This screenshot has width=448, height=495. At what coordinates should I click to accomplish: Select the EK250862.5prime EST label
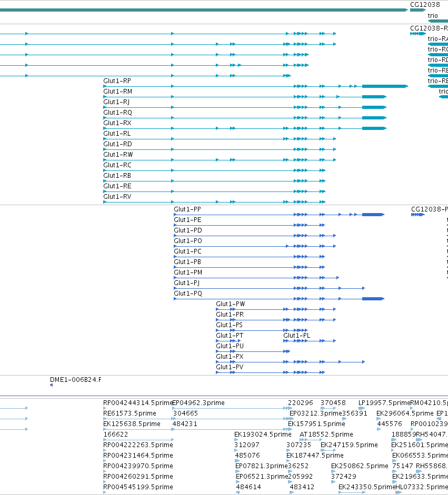(x=360, y=466)
